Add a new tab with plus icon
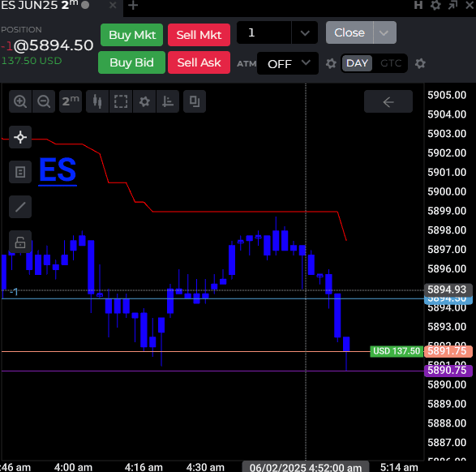Screen dimensions: 476x472 click(133, 5)
